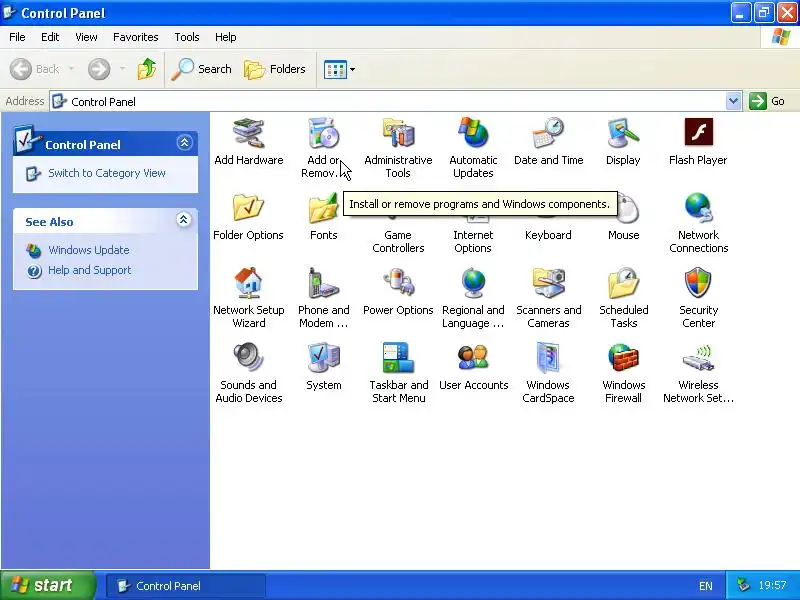Open Add or Remove Programs

coord(323,148)
